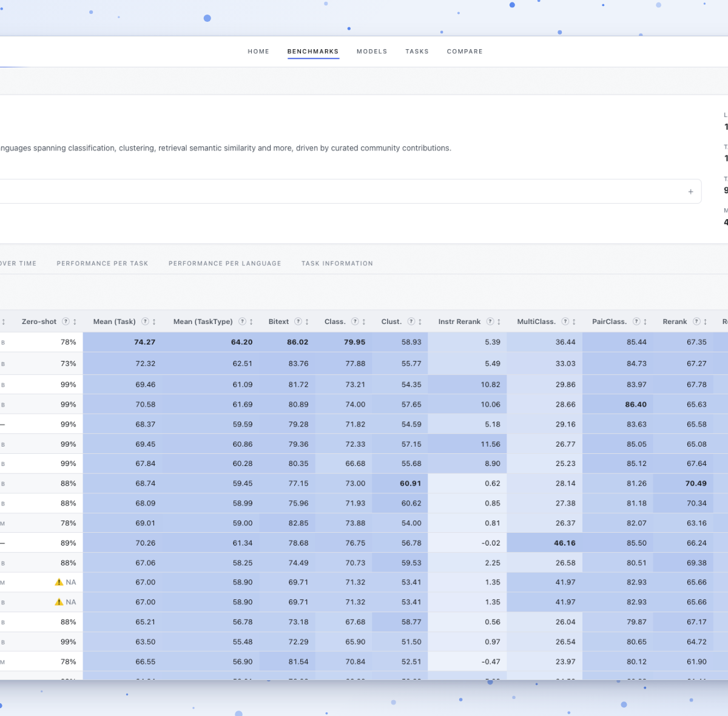Open the Mean (Task) help icon

point(145,322)
